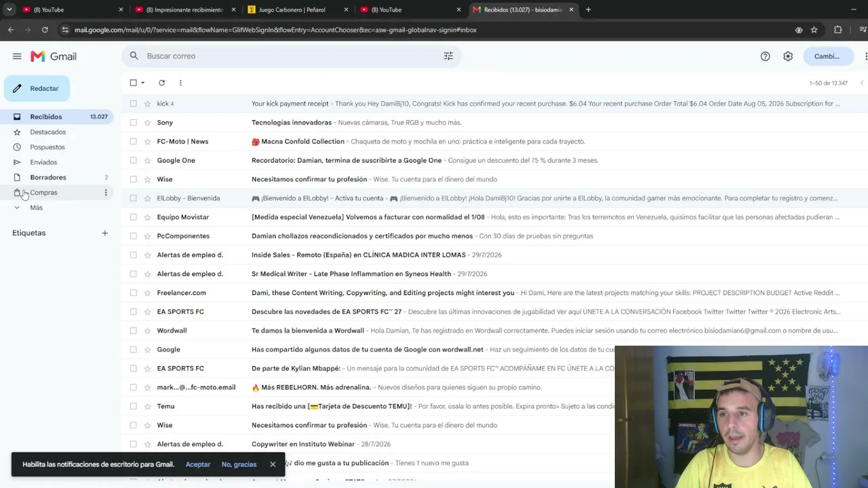868x488 pixels.
Task: Select the mark...@...fc-moto.email message checkbox
Action: pyautogui.click(x=133, y=388)
